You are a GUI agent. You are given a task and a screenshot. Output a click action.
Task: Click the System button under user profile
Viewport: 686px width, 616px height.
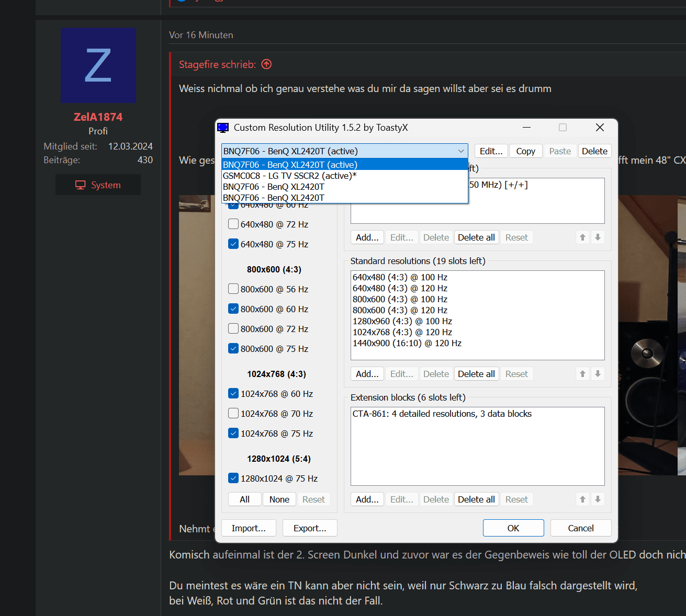98,185
